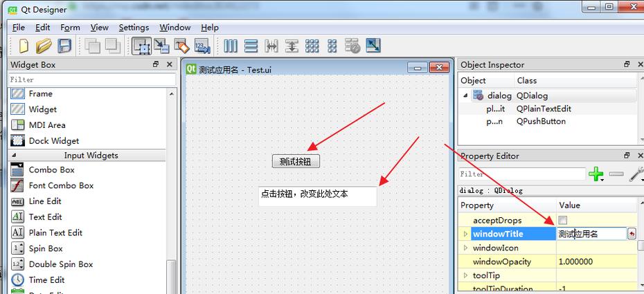The height and width of the screenshot is (294, 644).
Task: Select the Edit Widgets mode icon
Action: click(142, 46)
